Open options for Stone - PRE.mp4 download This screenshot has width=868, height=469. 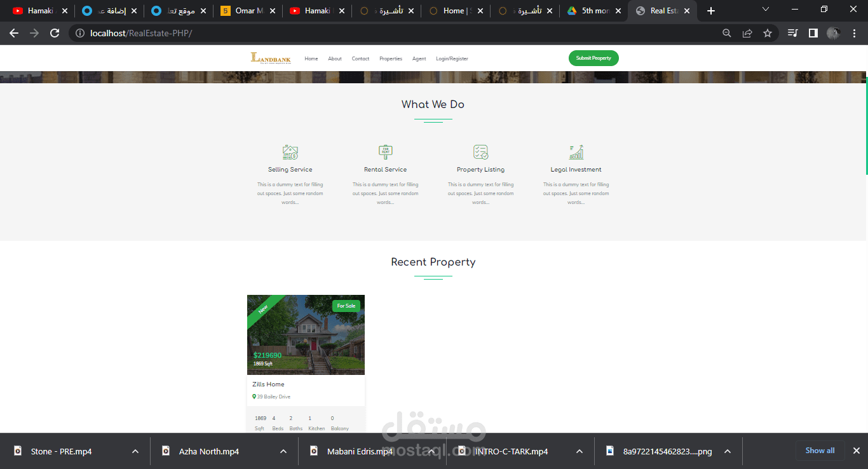pos(135,451)
